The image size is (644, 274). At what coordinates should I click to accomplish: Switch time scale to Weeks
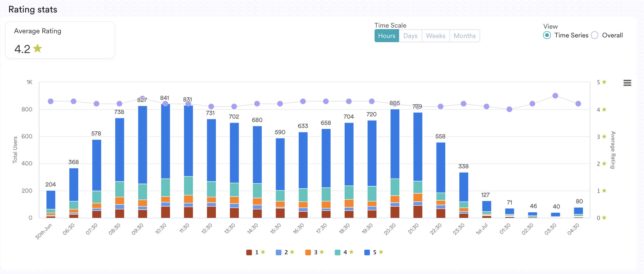pos(436,36)
